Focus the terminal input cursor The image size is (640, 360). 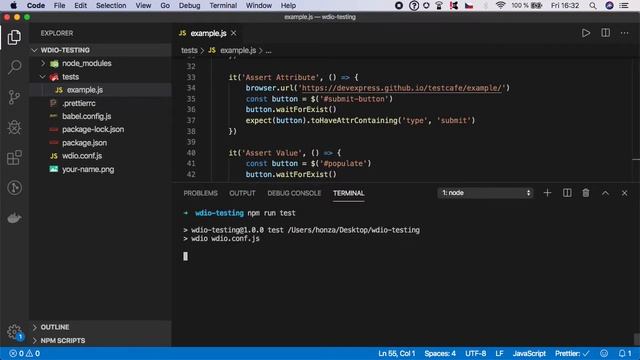(186, 256)
